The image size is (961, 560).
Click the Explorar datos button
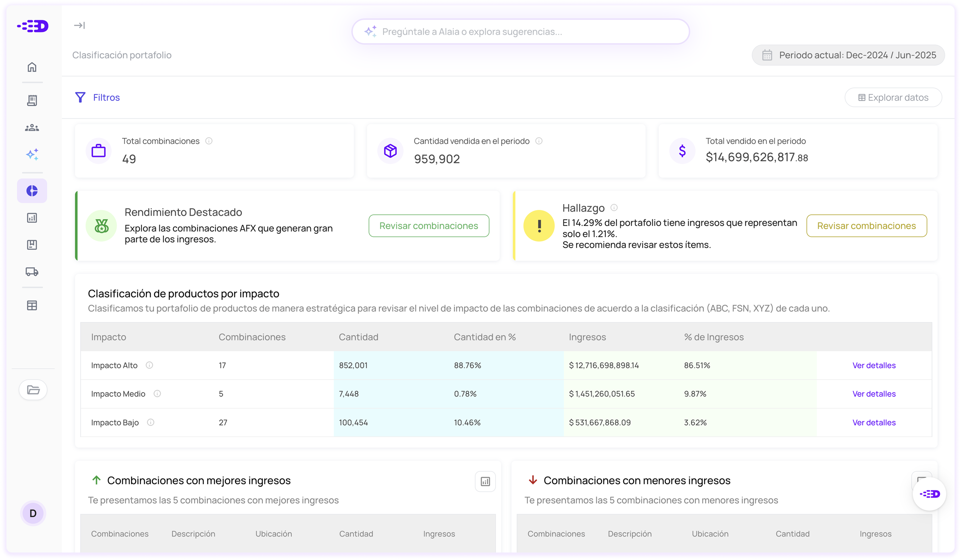point(893,98)
